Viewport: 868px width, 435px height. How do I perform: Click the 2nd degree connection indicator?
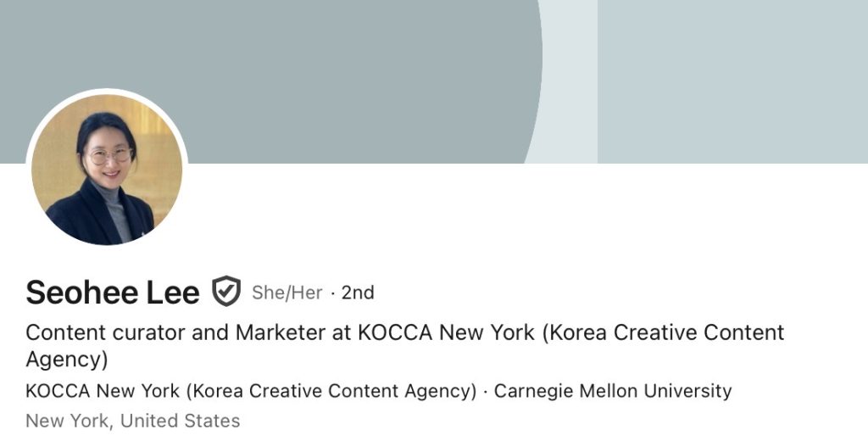(358, 293)
